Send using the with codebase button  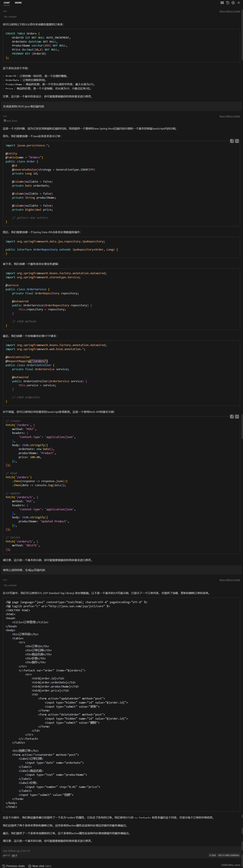click(228, 855)
